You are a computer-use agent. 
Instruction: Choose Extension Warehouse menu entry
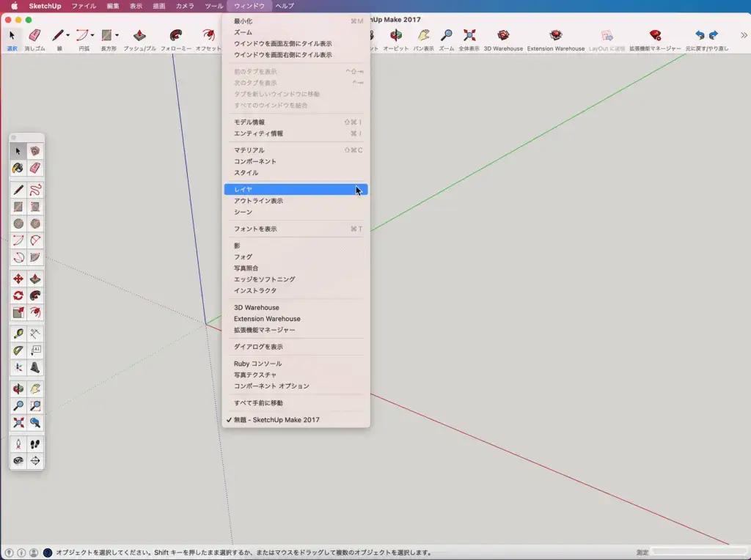[296, 319]
